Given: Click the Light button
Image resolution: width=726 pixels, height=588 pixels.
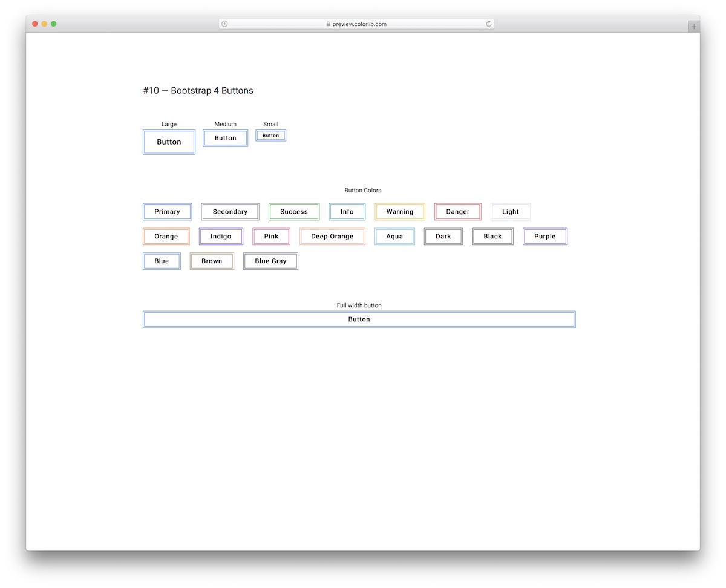Looking at the screenshot, I should (510, 211).
